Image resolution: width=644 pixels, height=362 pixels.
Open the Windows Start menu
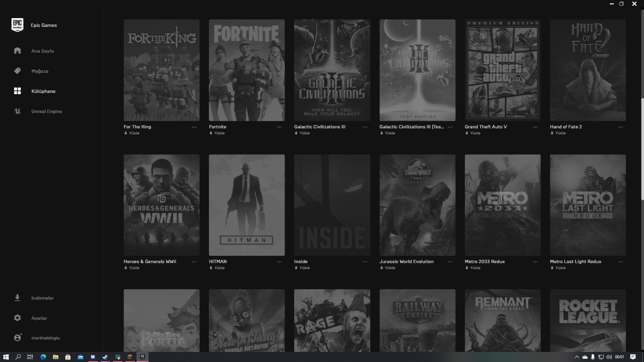[x=6, y=357]
